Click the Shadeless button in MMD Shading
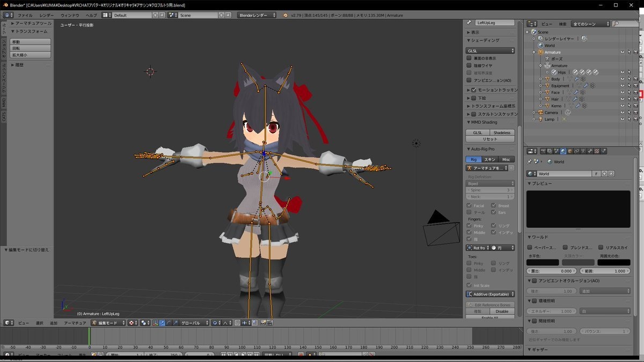The width and height of the screenshot is (644, 362). [x=502, y=132]
